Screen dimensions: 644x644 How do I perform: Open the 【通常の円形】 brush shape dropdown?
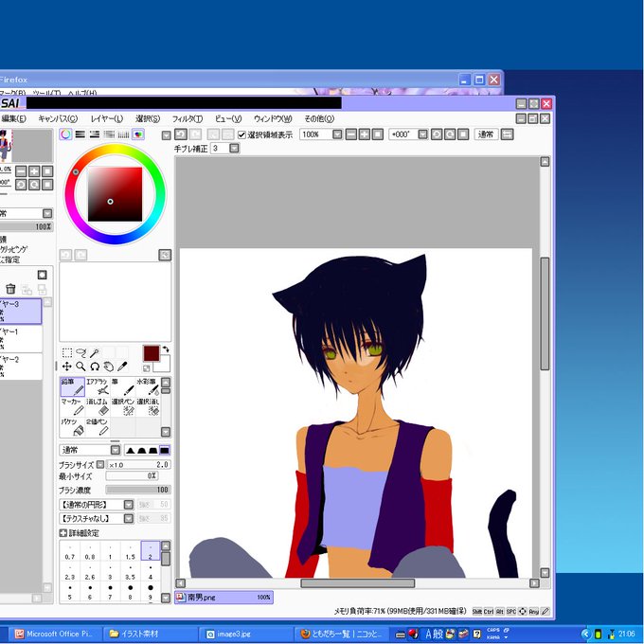click(x=129, y=505)
